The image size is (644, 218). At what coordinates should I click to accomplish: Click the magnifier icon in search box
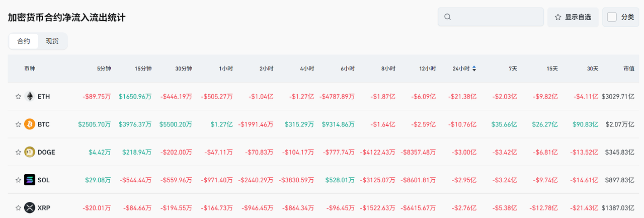(x=447, y=17)
